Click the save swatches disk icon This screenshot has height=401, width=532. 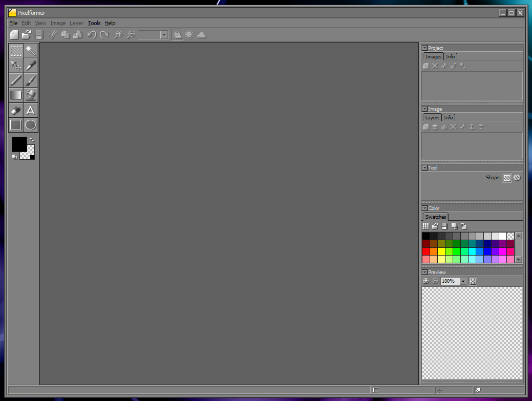click(444, 226)
